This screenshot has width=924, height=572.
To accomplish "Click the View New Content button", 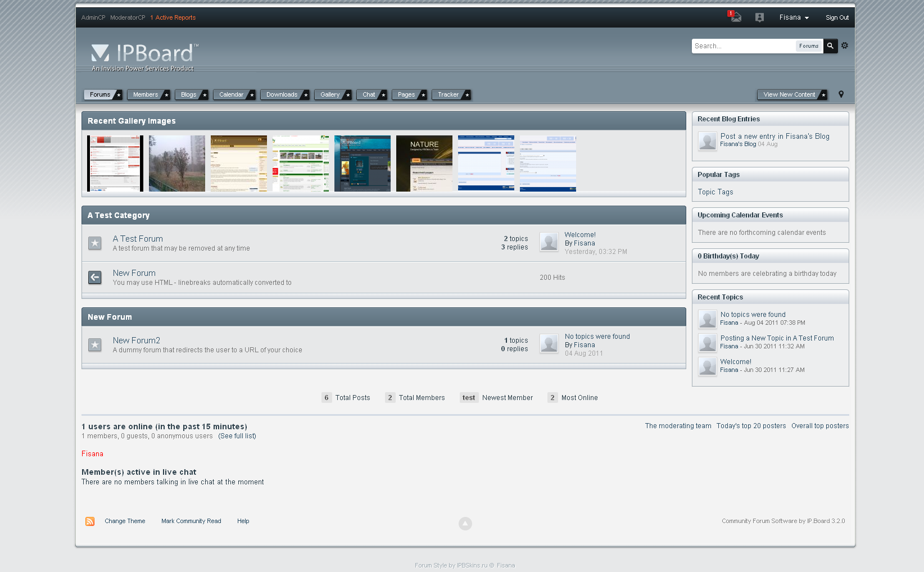I will (789, 95).
